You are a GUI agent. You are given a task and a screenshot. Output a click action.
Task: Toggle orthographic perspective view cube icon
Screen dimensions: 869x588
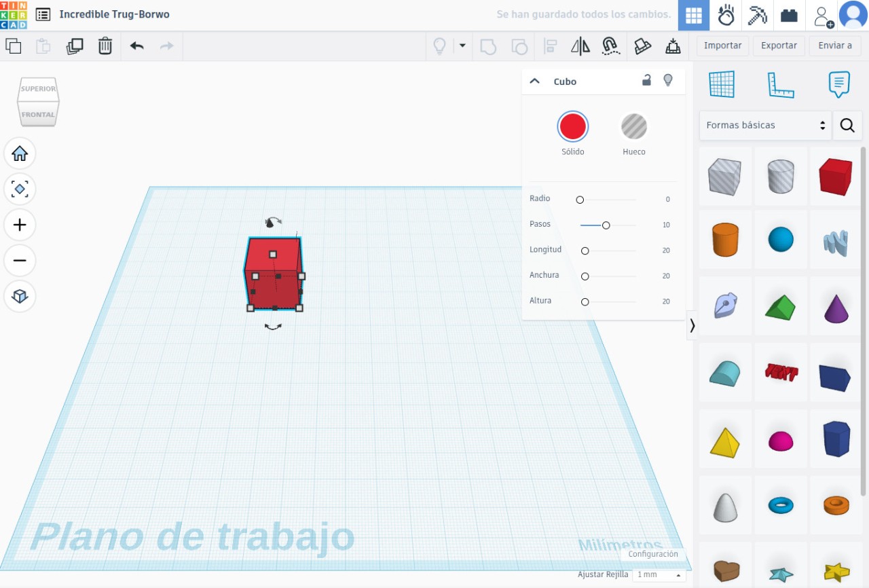coord(20,296)
